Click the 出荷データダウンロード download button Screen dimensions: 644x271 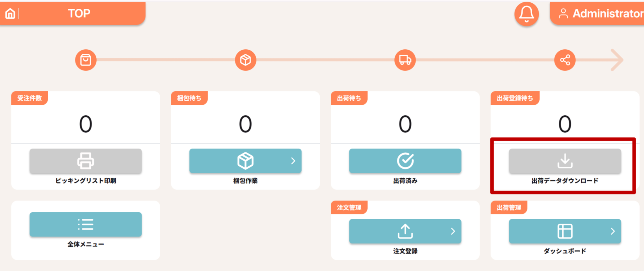[565, 161]
